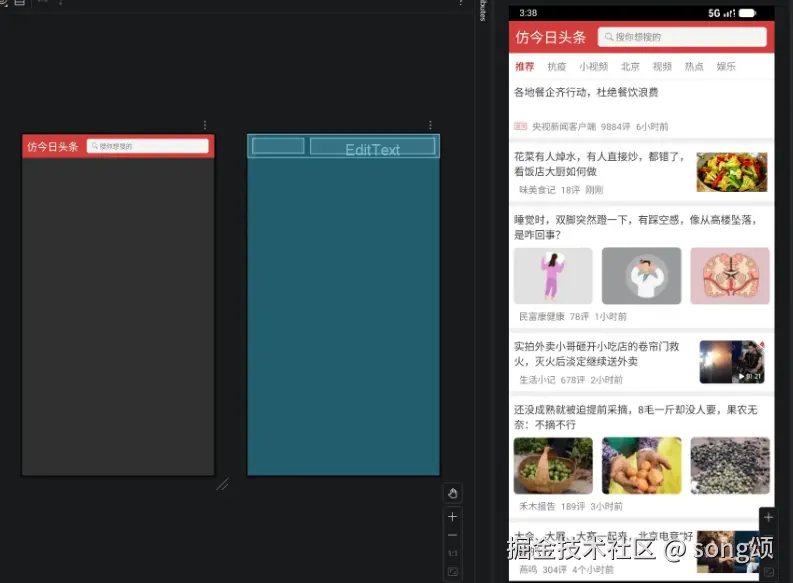Fit layout editor zoom to screen
Image resolution: width=793 pixels, height=583 pixels.
pos(453,572)
